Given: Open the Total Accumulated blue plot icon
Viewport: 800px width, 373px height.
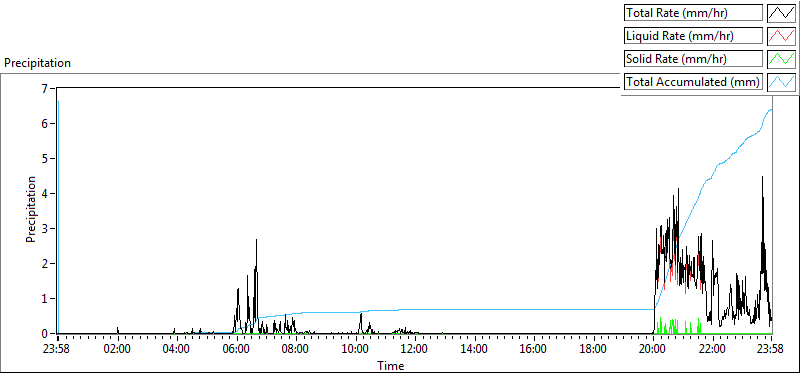Looking at the screenshot, I should tap(781, 82).
